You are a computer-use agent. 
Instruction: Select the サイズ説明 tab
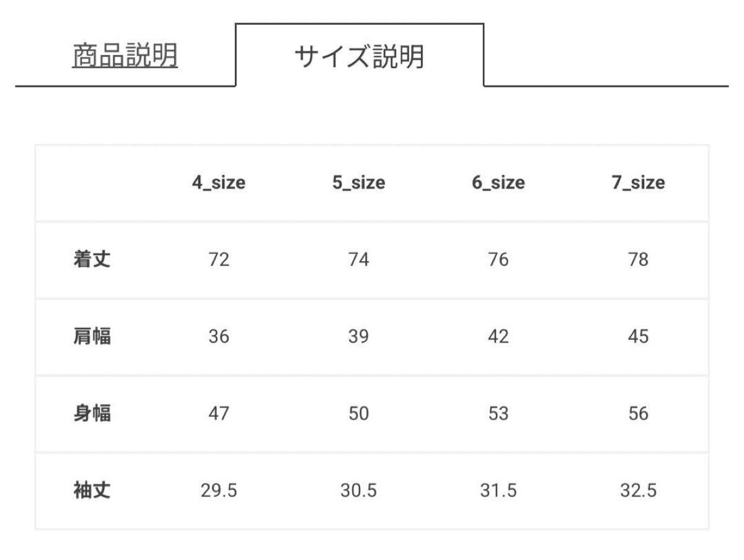[x=359, y=56]
